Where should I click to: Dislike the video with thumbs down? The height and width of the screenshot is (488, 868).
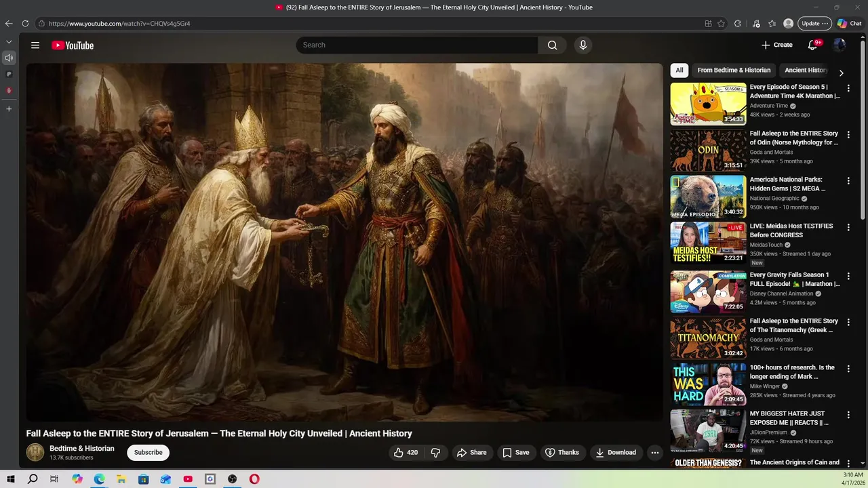(436, 452)
